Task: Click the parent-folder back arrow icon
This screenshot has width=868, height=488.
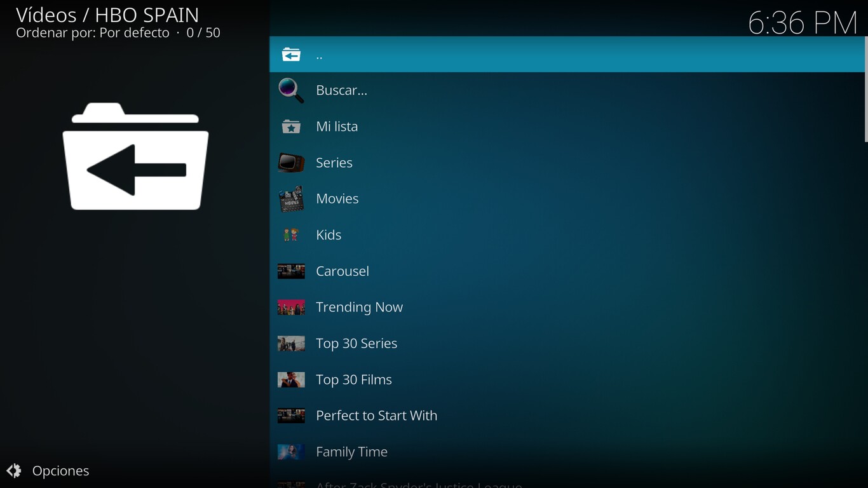Action: tap(291, 54)
